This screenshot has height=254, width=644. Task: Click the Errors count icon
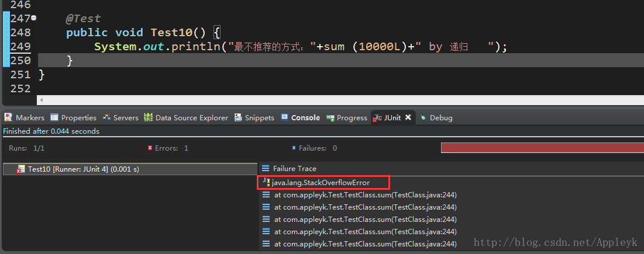tap(150, 148)
